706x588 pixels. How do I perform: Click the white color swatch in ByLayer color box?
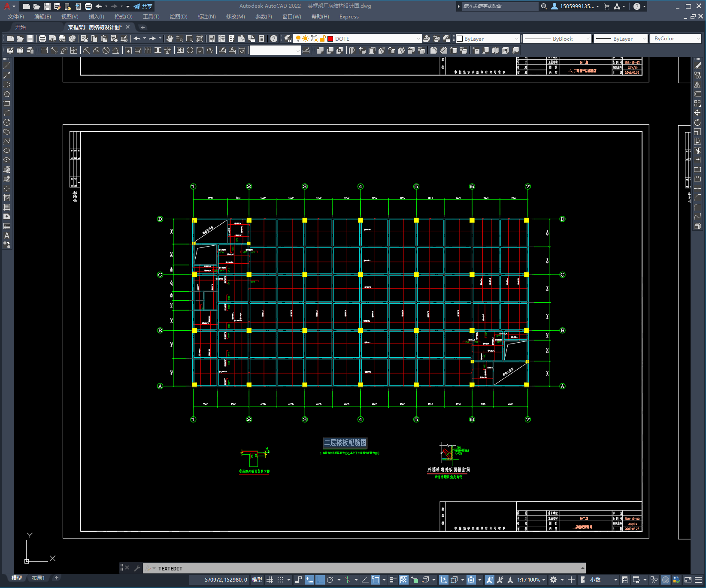point(460,39)
